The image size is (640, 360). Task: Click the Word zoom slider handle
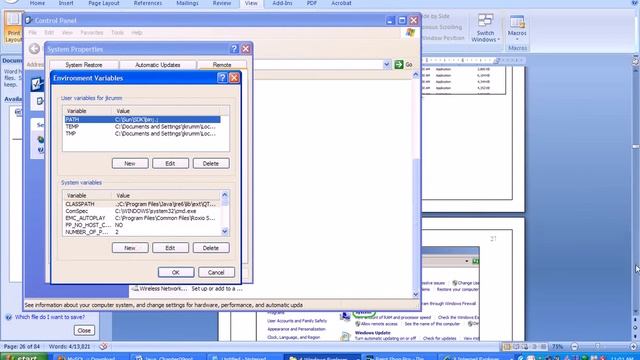(597, 347)
